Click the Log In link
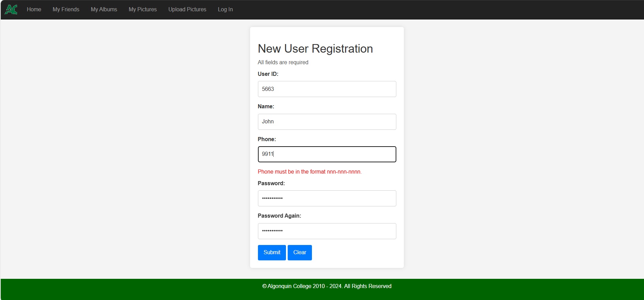The height and width of the screenshot is (300, 644). point(225,10)
